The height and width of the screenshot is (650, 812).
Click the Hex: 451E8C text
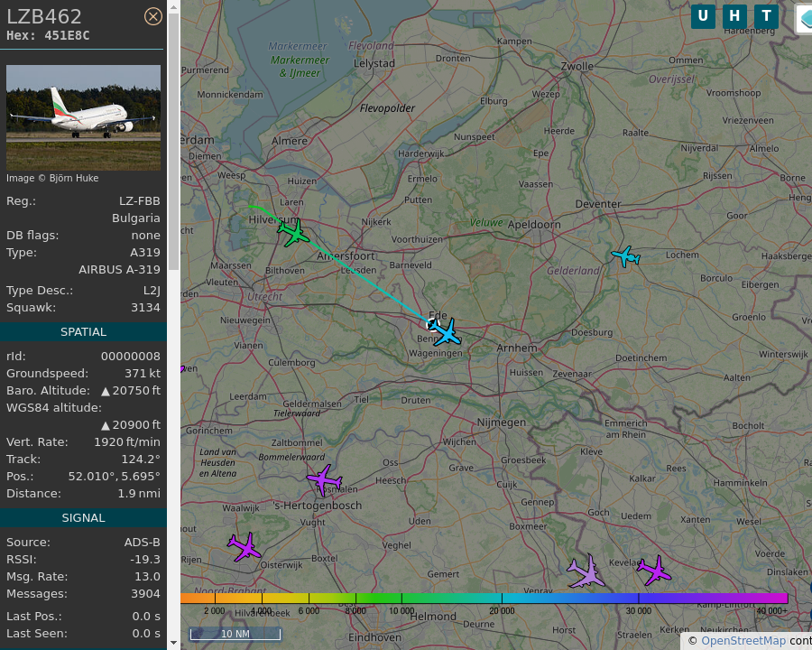(48, 36)
